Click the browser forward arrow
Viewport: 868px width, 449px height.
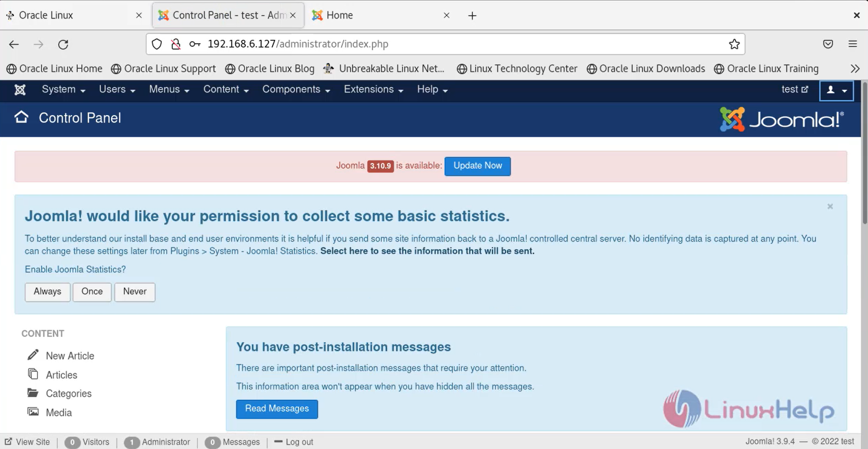tap(38, 44)
